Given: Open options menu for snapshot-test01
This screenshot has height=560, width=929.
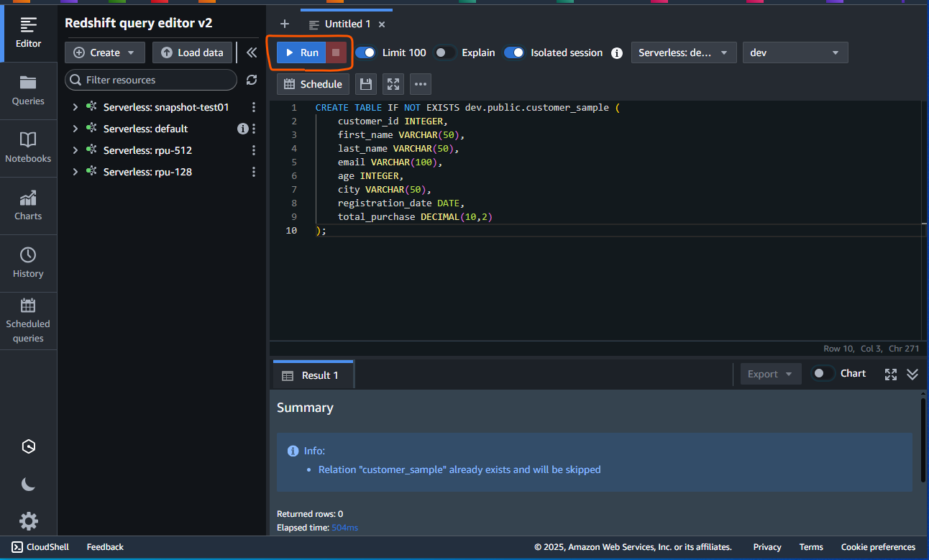Looking at the screenshot, I should tap(253, 107).
